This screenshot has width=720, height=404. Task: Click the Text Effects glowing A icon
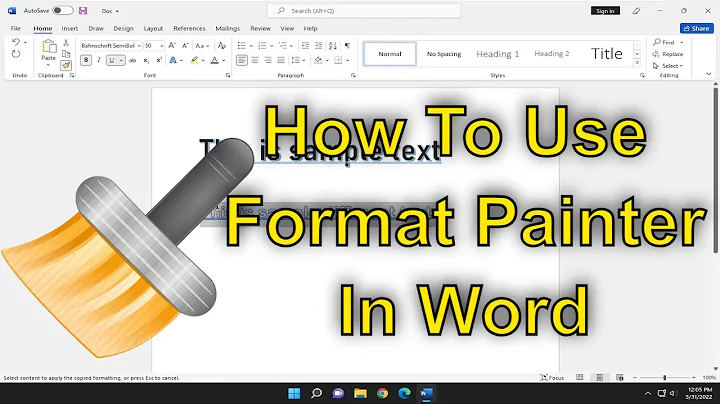pyautogui.click(x=173, y=60)
